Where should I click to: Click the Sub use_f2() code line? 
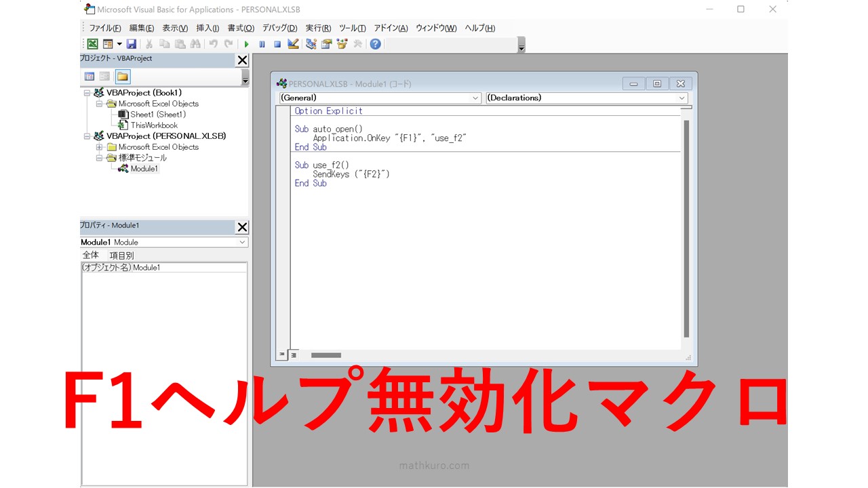pyautogui.click(x=322, y=165)
